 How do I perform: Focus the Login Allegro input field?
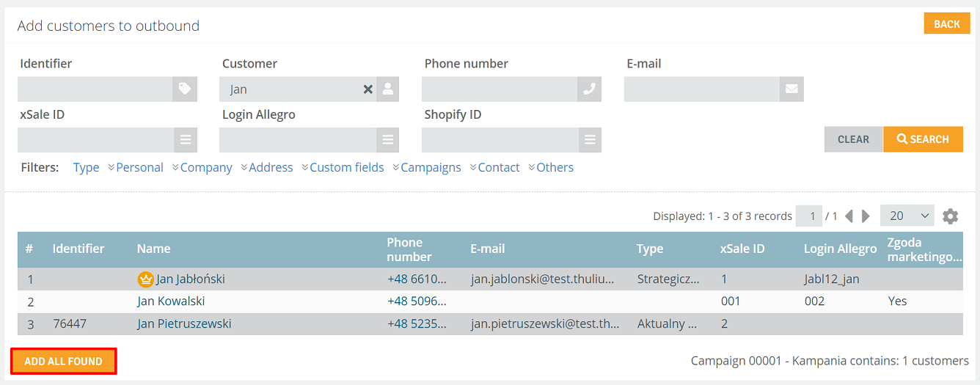[x=298, y=140]
